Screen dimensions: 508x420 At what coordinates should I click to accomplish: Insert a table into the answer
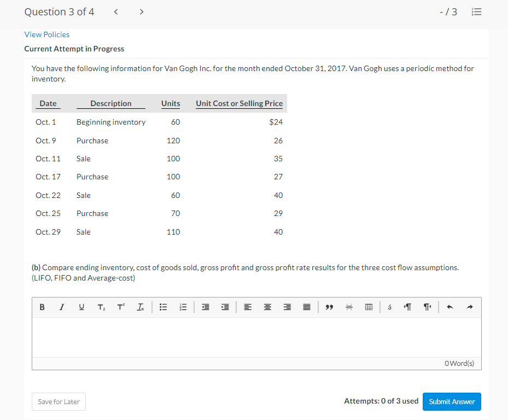369,307
